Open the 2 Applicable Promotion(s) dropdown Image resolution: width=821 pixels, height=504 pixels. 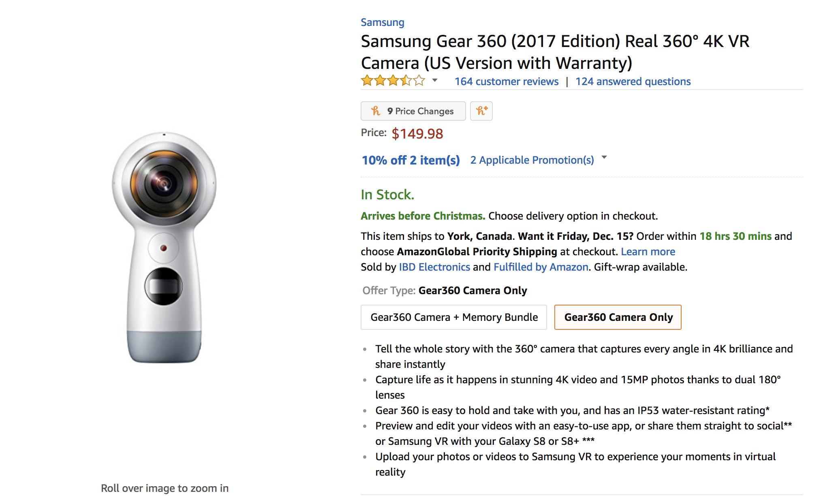tap(532, 160)
